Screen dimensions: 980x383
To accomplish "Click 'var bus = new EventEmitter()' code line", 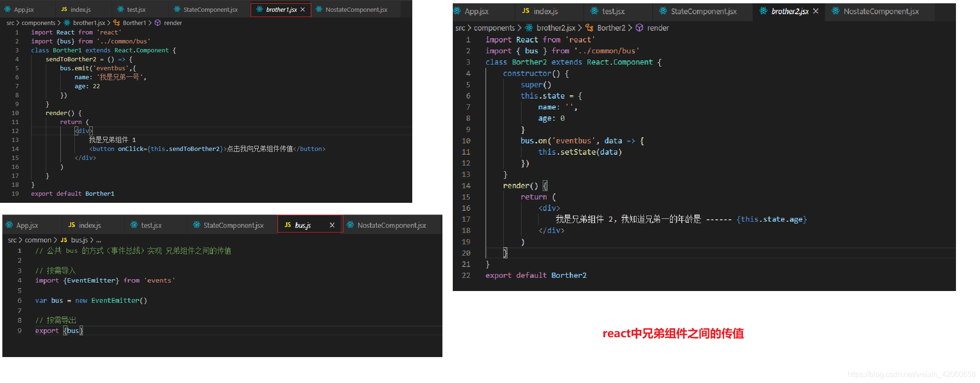I will coord(91,300).
